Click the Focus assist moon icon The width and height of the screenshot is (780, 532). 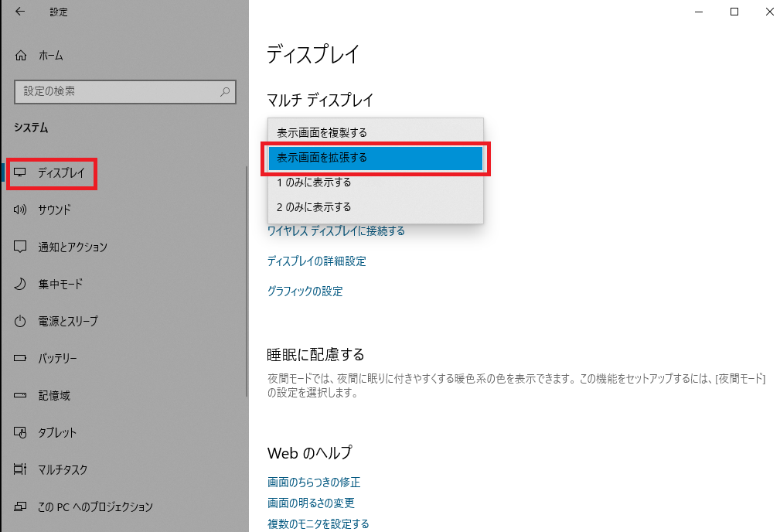point(21,284)
